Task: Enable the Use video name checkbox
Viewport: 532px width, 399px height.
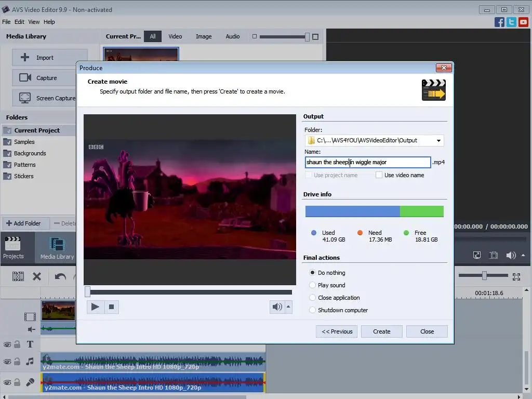Action: [379, 175]
